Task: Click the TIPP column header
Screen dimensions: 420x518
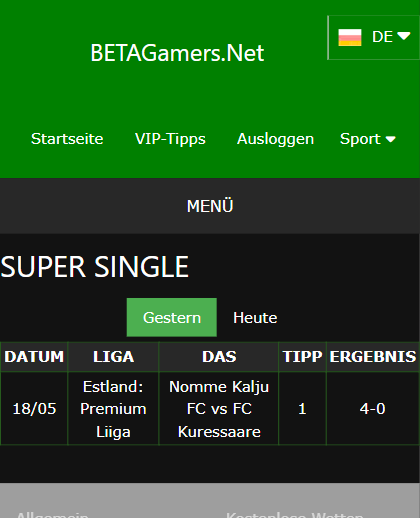Action: [x=302, y=357]
